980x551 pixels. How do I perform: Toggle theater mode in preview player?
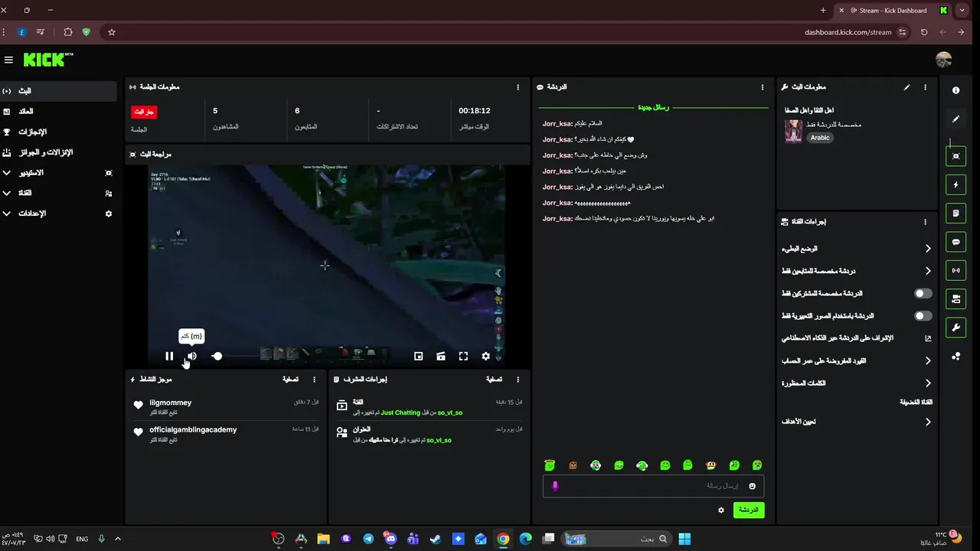[441, 356]
